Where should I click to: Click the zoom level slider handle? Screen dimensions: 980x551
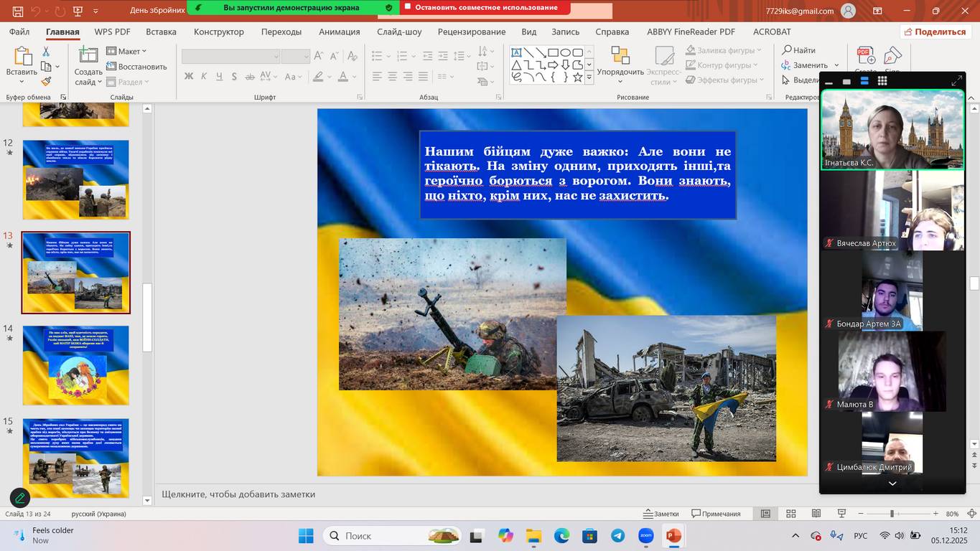(x=892, y=514)
